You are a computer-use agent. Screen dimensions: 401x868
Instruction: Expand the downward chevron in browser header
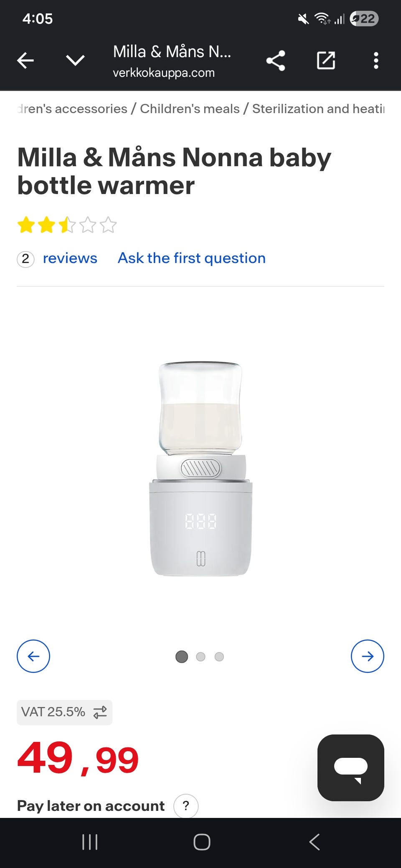click(76, 61)
